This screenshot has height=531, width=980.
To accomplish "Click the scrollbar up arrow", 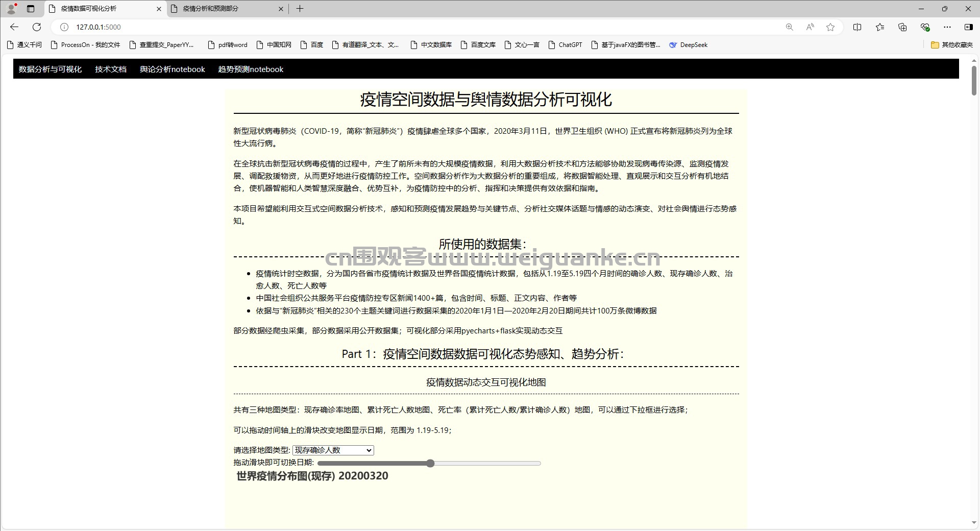I will pyautogui.click(x=974, y=61).
